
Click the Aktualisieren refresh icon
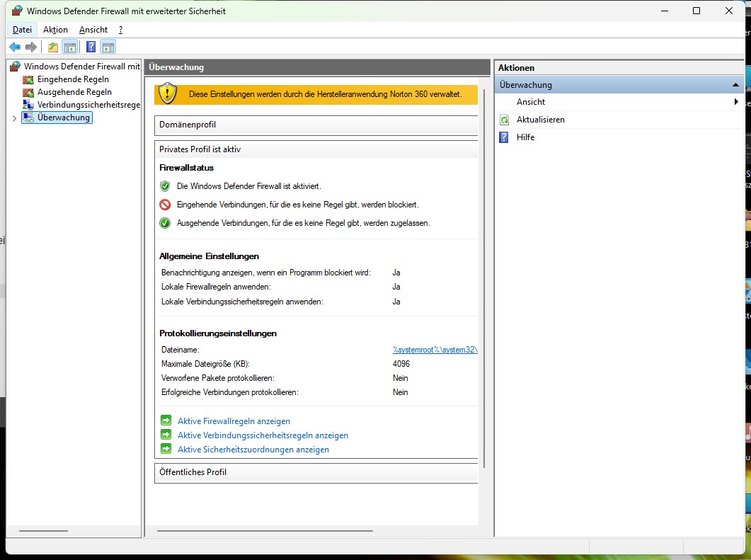tap(504, 120)
